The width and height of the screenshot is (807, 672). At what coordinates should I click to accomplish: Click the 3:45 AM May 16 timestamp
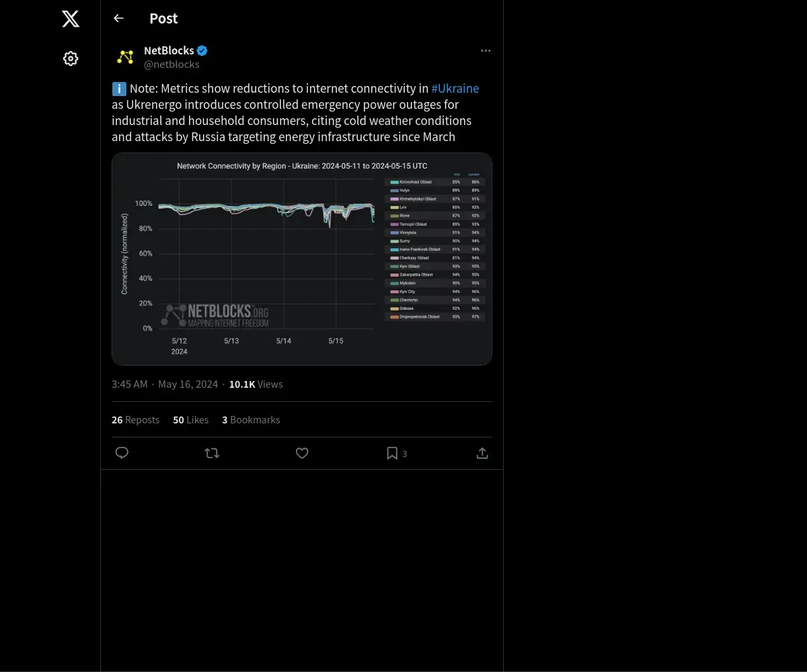[x=165, y=384]
